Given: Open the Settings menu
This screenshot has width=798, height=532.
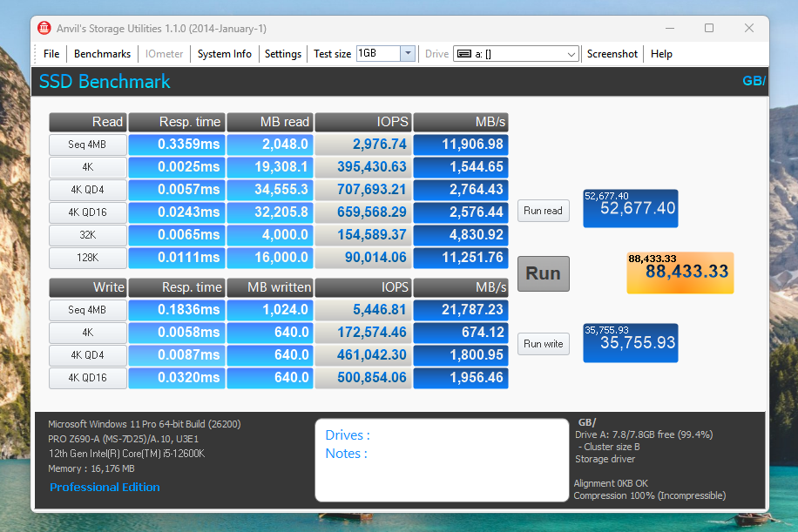Looking at the screenshot, I should tap(283, 54).
